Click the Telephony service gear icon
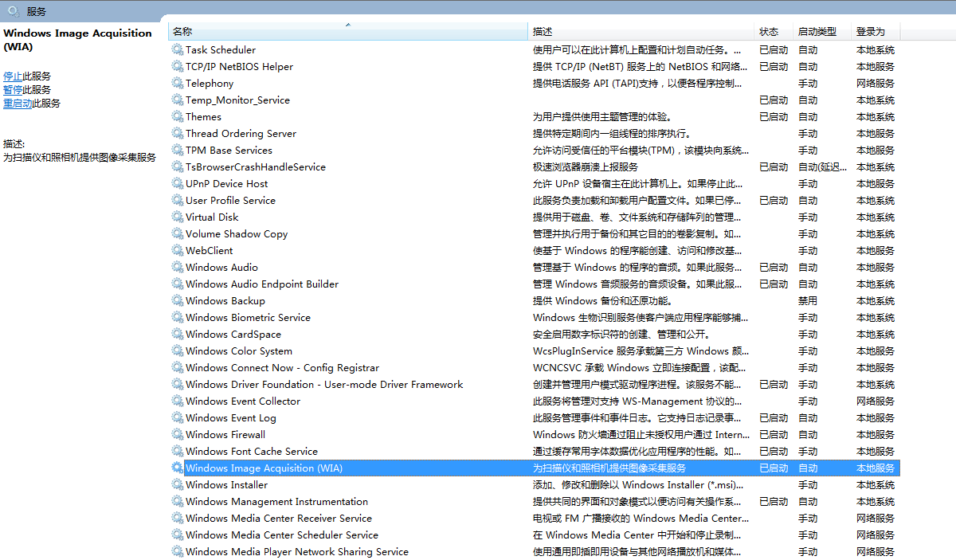 coord(177,83)
